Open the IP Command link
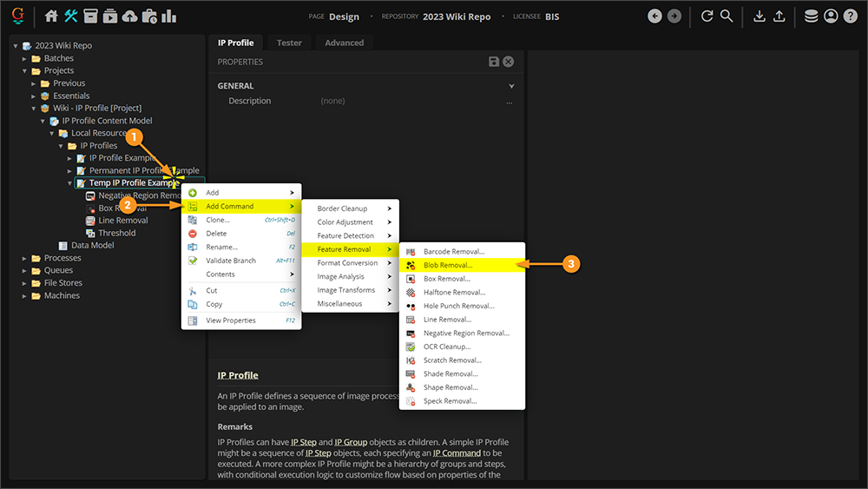 (457, 453)
